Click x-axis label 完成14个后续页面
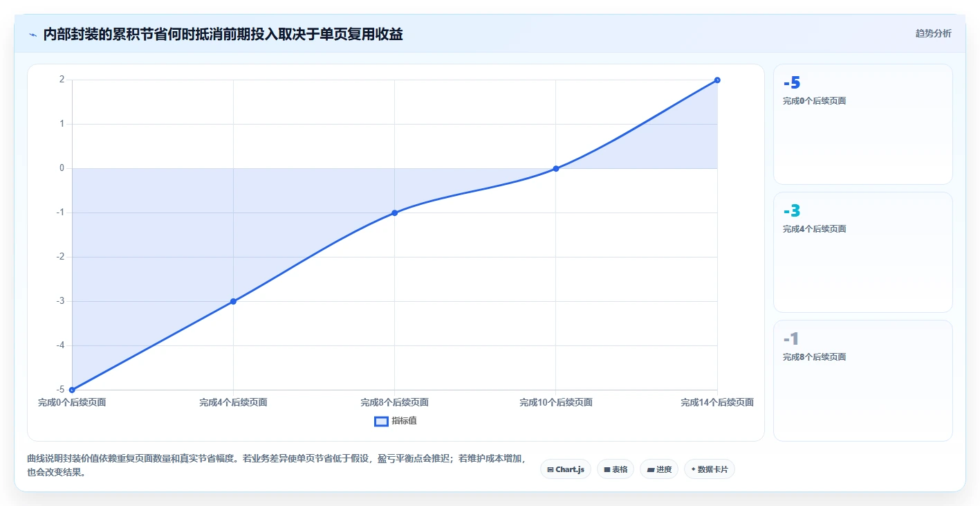 [717, 402]
